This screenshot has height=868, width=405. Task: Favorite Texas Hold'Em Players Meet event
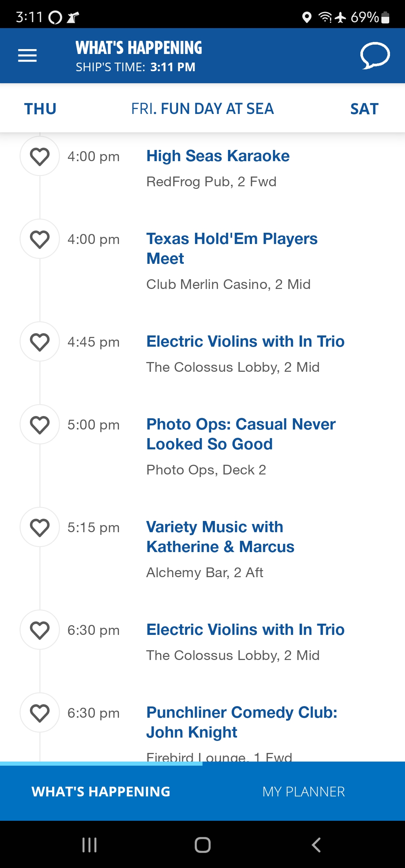point(40,239)
